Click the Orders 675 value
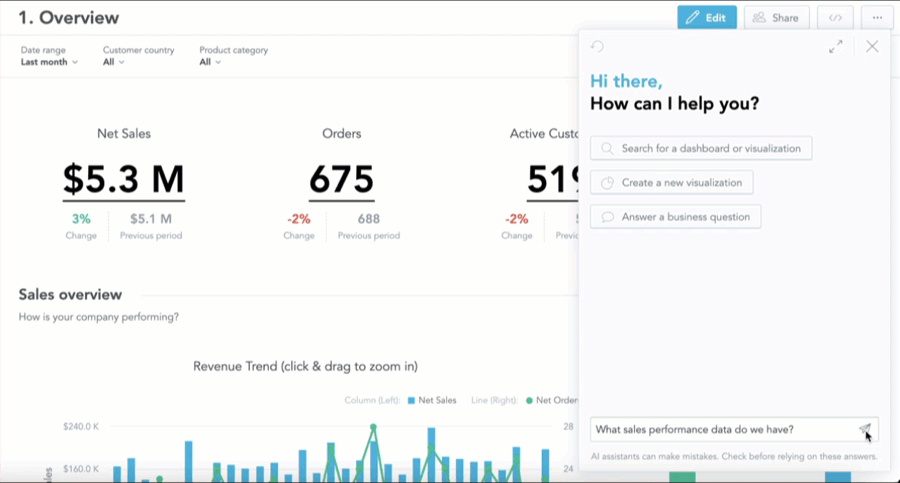This screenshot has height=483, width=900. (342, 179)
